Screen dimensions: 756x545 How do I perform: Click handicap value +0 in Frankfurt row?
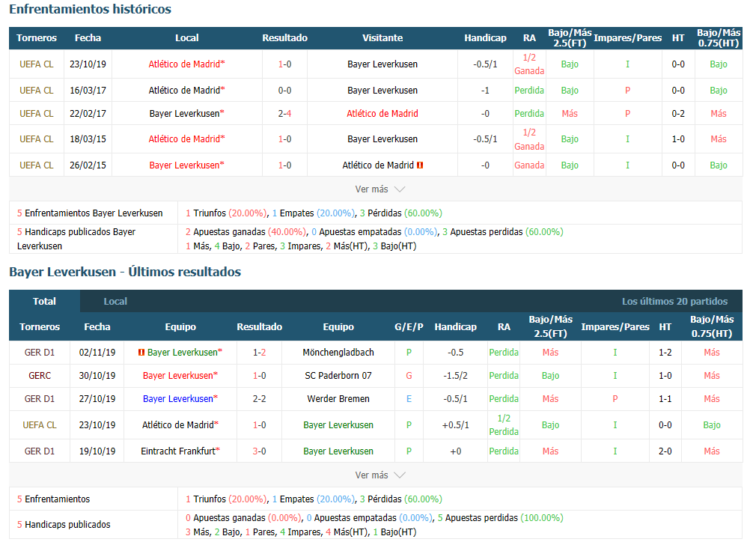[x=455, y=451]
